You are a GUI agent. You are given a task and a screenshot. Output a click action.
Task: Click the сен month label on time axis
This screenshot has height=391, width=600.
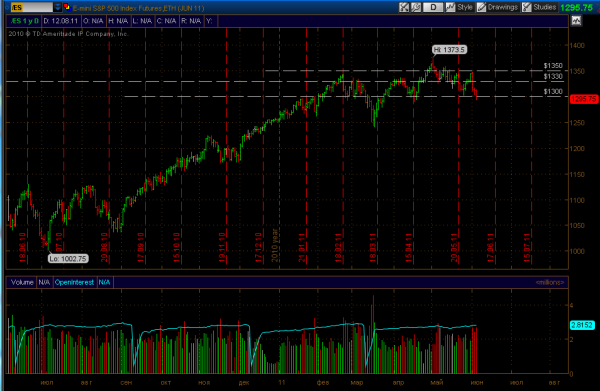(126, 383)
